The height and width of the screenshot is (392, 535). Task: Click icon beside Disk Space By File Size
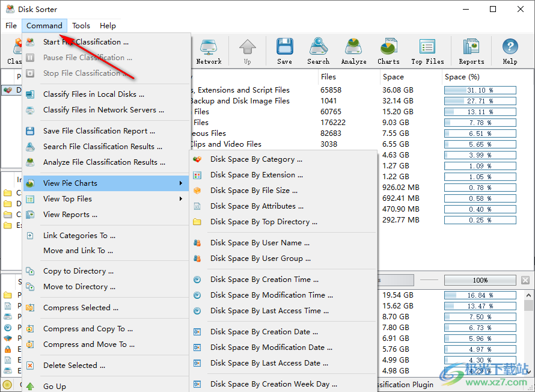pyautogui.click(x=197, y=191)
